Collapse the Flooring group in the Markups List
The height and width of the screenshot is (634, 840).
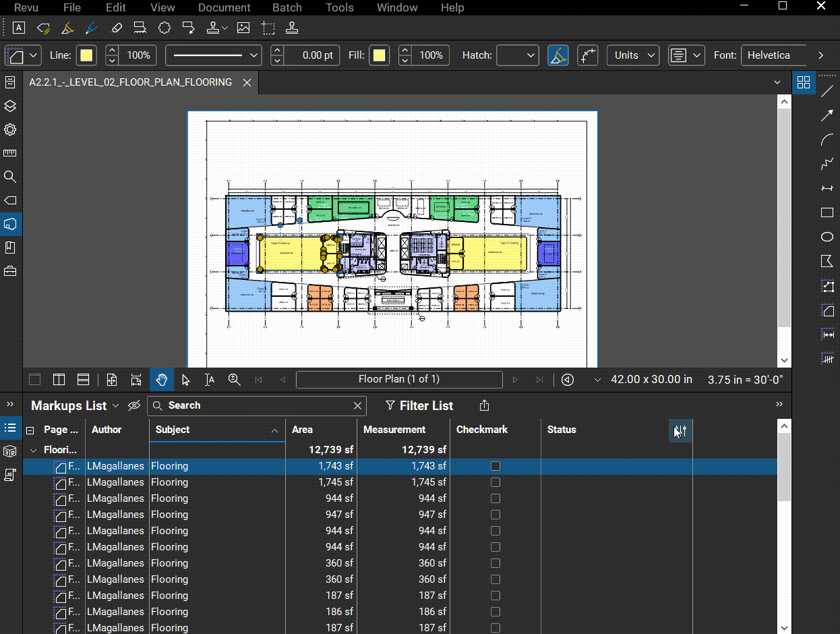[x=33, y=449]
